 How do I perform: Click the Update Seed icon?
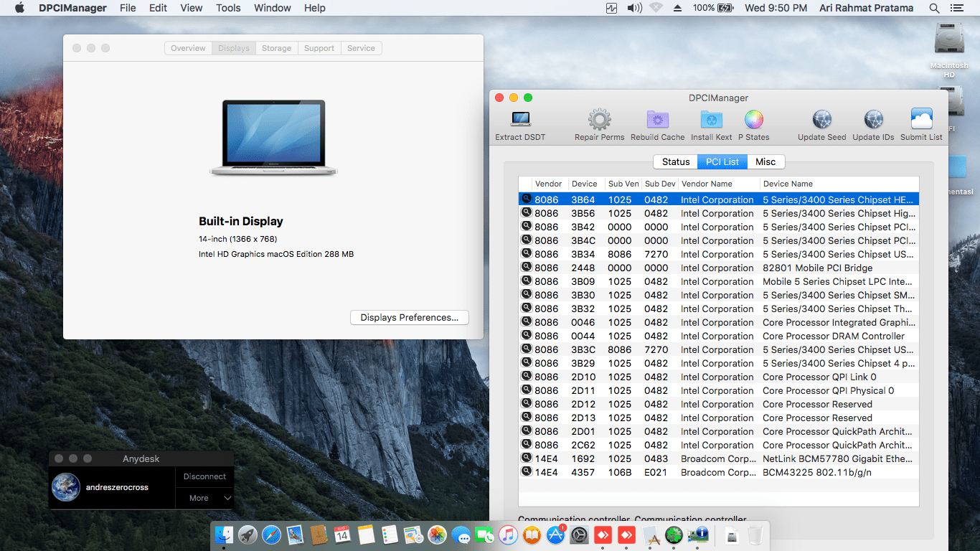coord(821,119)
